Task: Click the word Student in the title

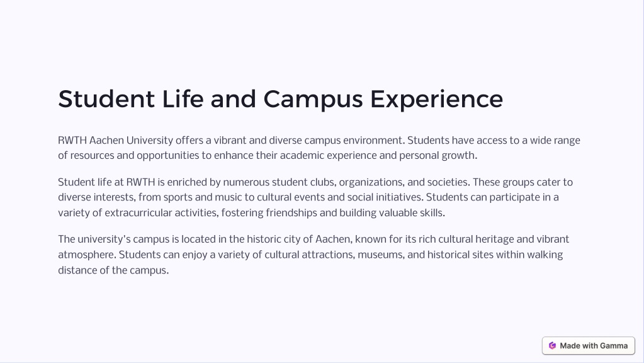Action: pyautogui.click(x=106, y=99)
